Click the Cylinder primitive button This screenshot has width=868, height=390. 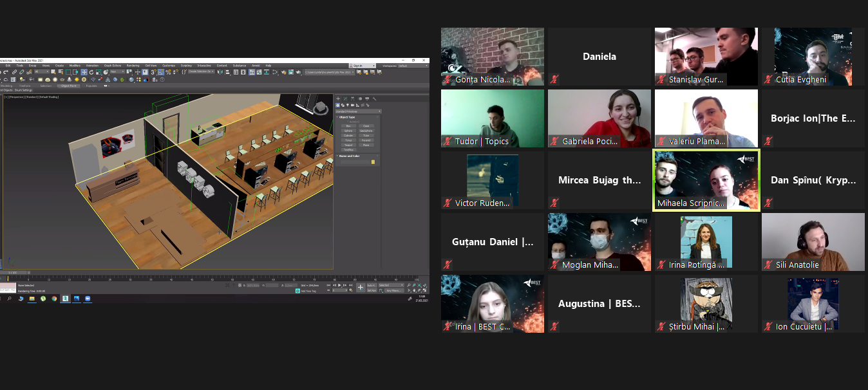click(348, 135)
